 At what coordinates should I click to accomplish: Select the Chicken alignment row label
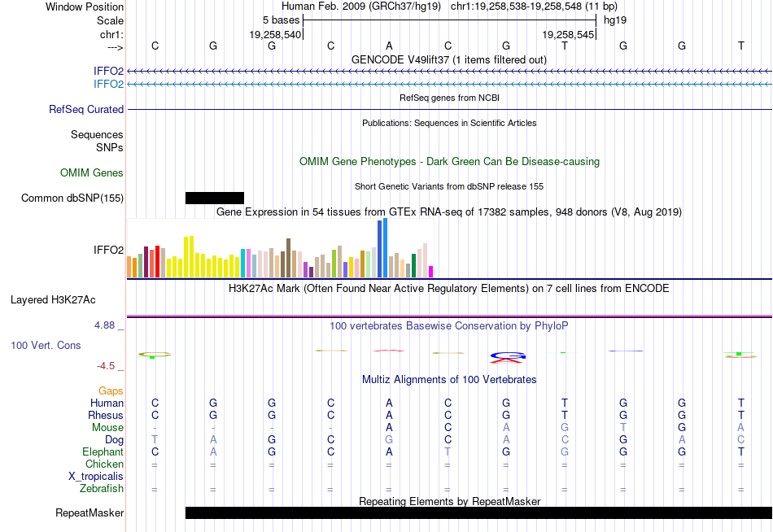tap(104, 464)
